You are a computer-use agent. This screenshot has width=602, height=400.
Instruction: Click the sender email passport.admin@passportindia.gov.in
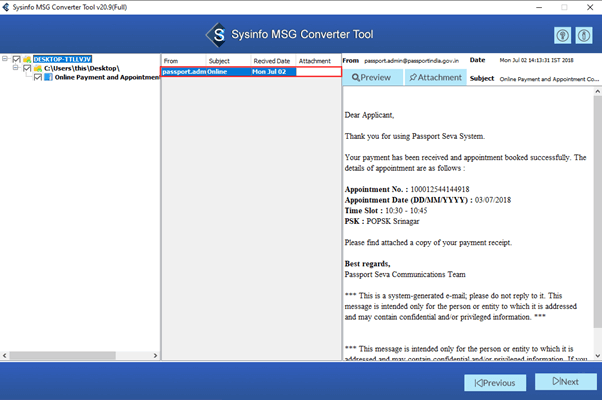(x=412, y=61)
